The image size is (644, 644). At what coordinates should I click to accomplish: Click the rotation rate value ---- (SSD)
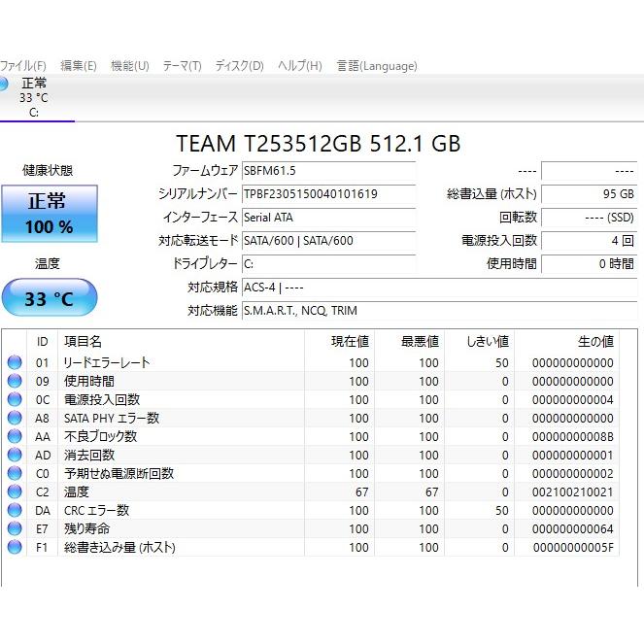(590, 218)
